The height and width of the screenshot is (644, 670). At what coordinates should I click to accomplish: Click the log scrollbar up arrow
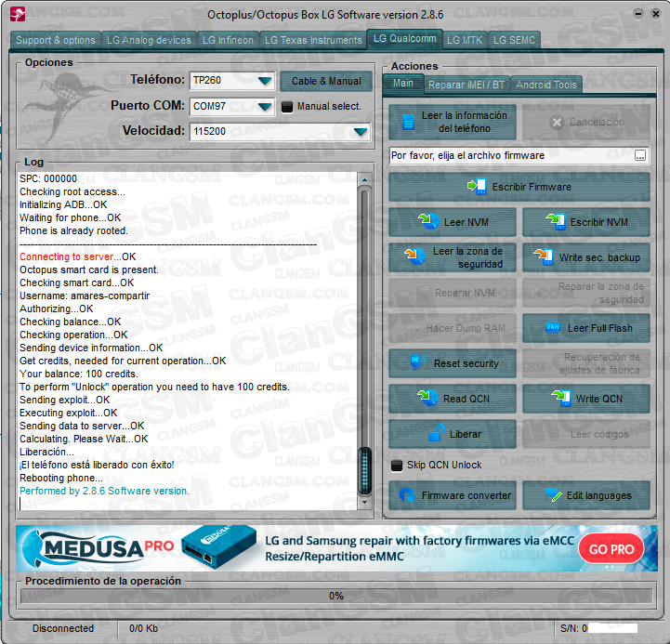coord(364,180)
